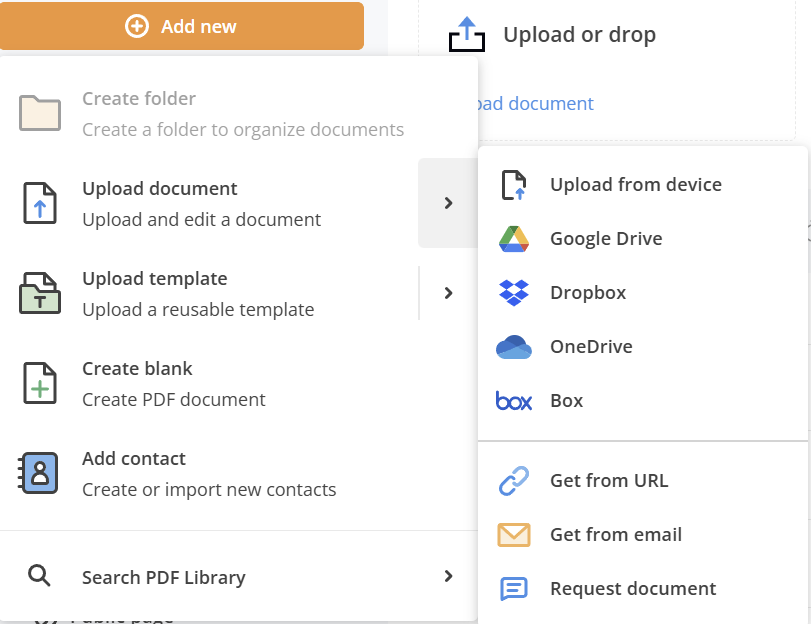Click the Request document chat icon
The width and height of the screenshot is (811, 624).
click(x=514, y=589)
